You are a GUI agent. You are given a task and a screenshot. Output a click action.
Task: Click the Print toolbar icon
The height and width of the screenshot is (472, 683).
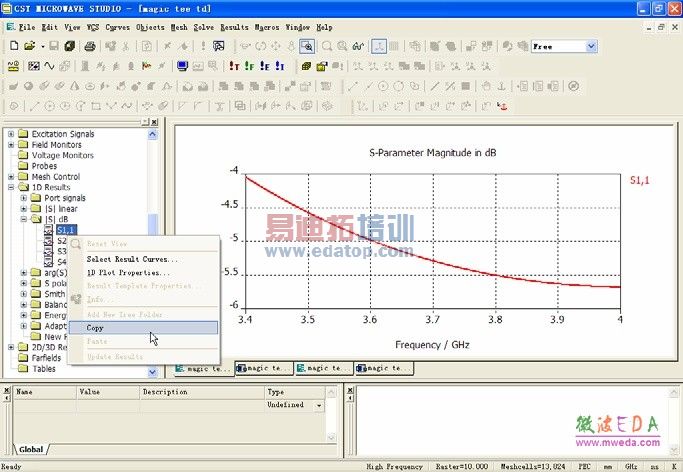[x=90, y=46]
